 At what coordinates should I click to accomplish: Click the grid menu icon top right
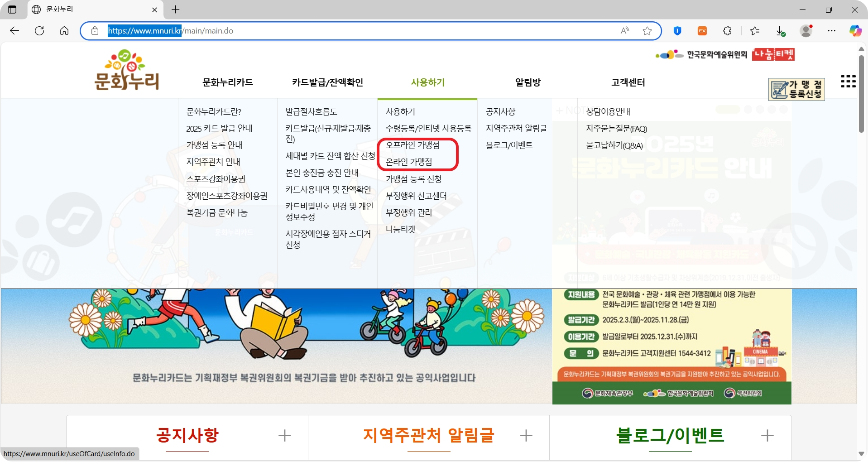tap(848, 81)
